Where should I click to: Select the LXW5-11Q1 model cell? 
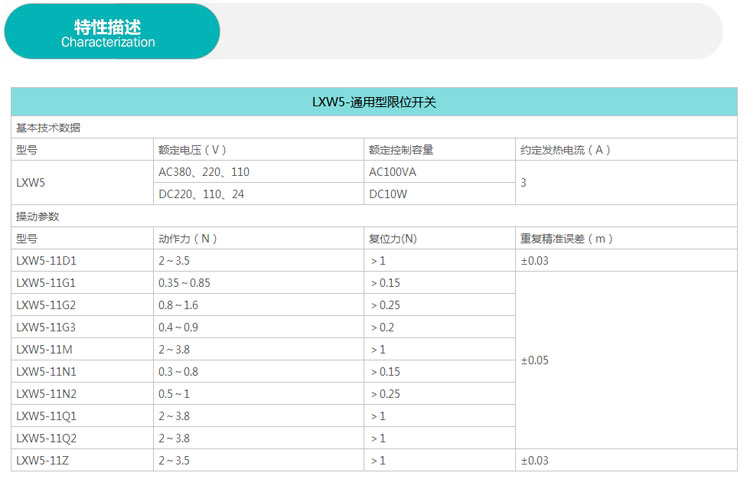82,416
